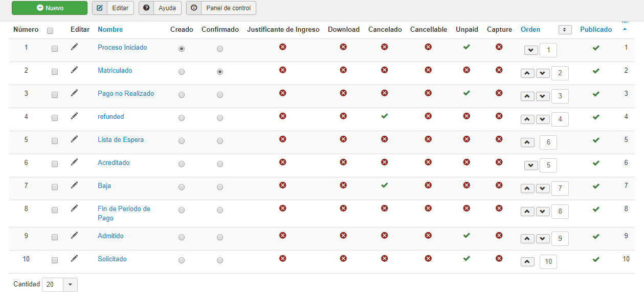Screen dimensions: 644x292
Task: Move Admitido down with the order arrow
Action: 543,239
